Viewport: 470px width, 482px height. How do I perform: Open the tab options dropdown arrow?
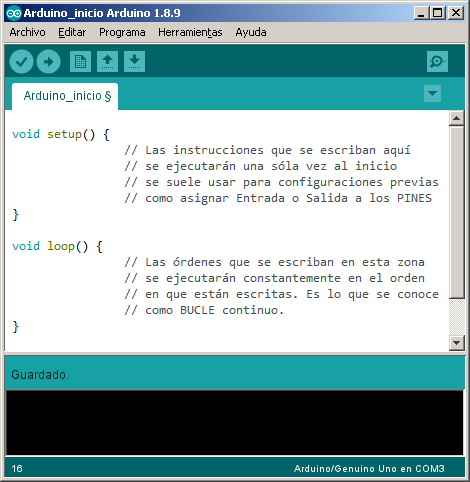[x=432, y=93]
